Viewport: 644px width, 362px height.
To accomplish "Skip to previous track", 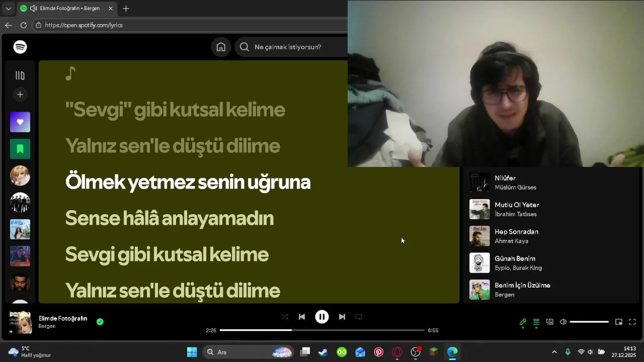I will coord(302,317).
